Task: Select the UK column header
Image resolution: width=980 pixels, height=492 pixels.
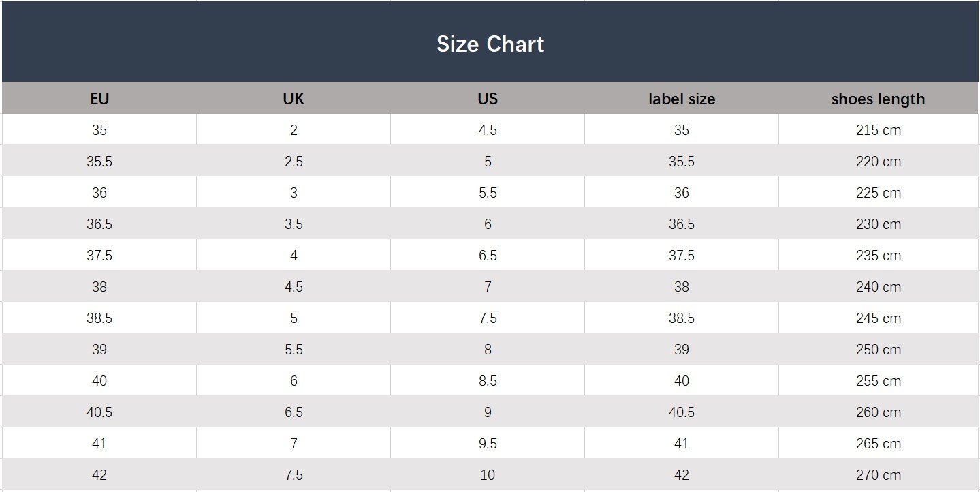Action: pyautogui.click(x=294, y=98)
